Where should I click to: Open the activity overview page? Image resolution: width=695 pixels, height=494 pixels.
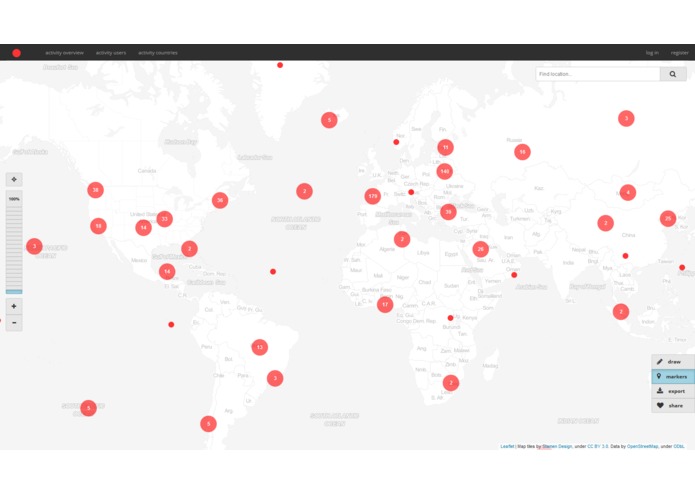(64, 53)
